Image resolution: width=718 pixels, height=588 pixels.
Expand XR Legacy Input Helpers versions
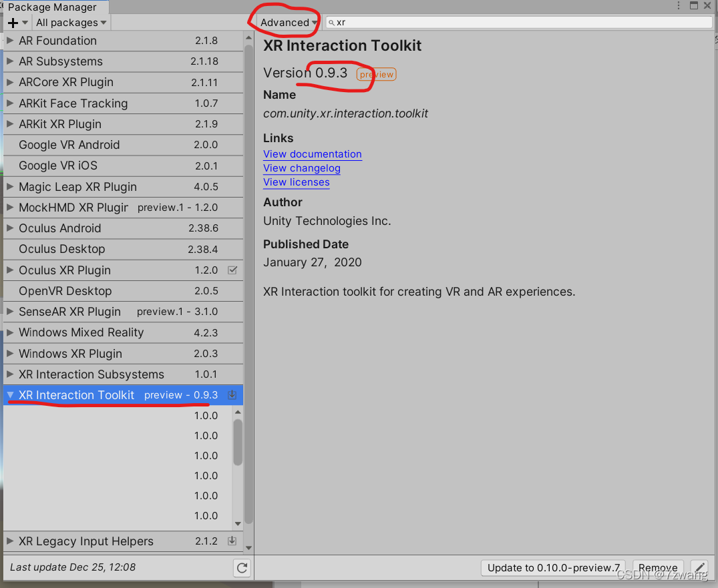pyautogui.click(x=9, y=541)
